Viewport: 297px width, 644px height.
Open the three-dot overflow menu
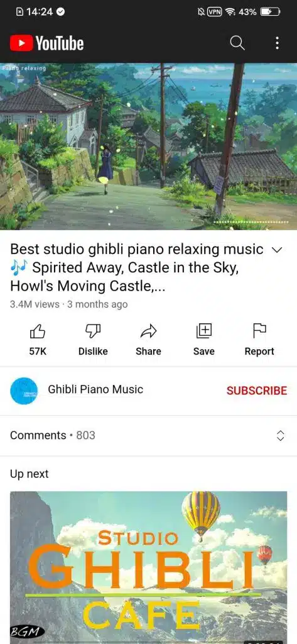coord(278,43)
